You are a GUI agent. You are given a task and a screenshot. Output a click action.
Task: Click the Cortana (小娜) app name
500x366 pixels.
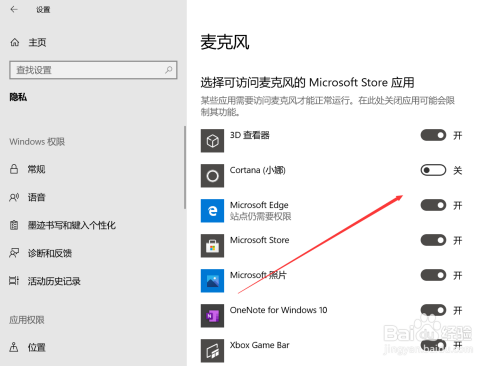258,170
